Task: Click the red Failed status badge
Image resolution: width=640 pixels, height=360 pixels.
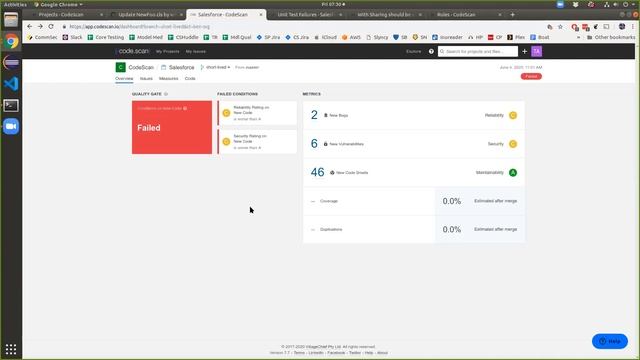Action: (531, 76)
